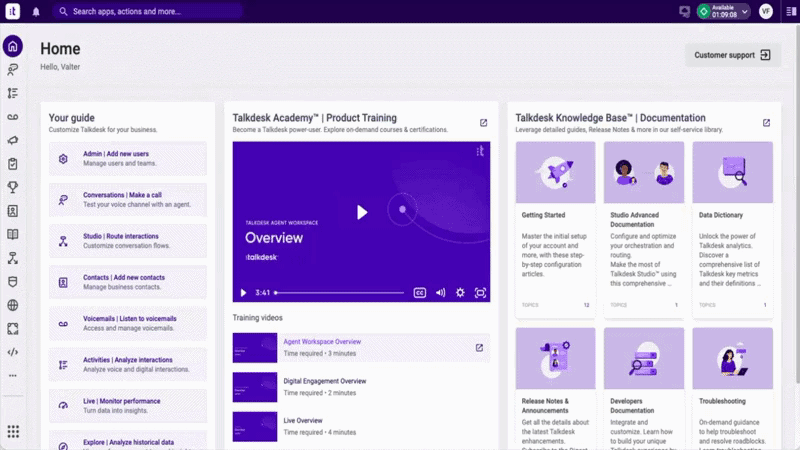The width and height of the screenshot is (800, 450).
Task: Open video settings gear
Action: pos(460,293)
